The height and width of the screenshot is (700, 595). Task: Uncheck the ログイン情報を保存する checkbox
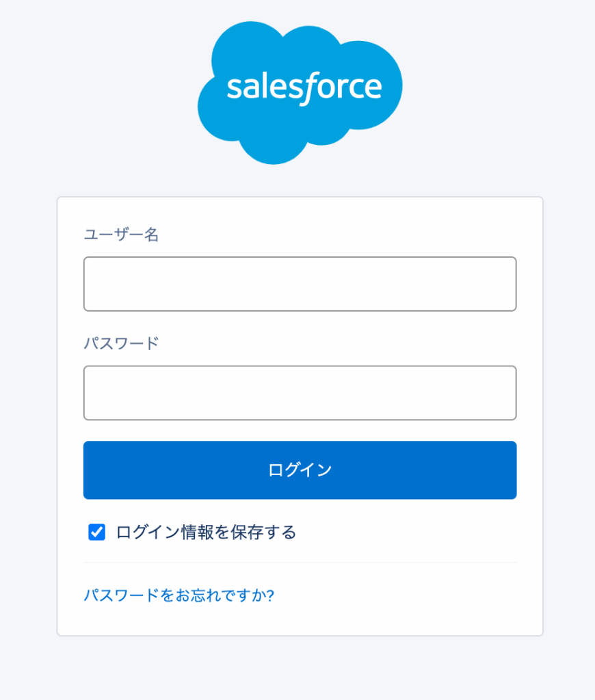pos(96,532)
